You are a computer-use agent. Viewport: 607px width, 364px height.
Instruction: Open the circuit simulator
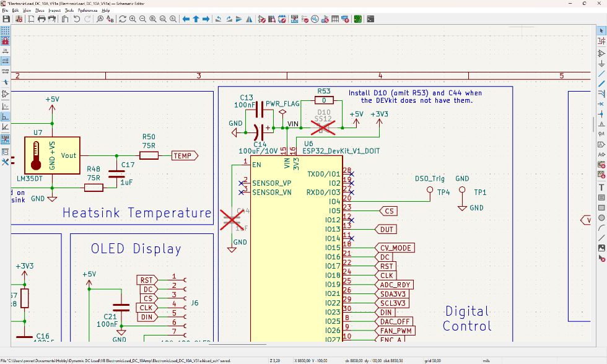coord(315,19)
